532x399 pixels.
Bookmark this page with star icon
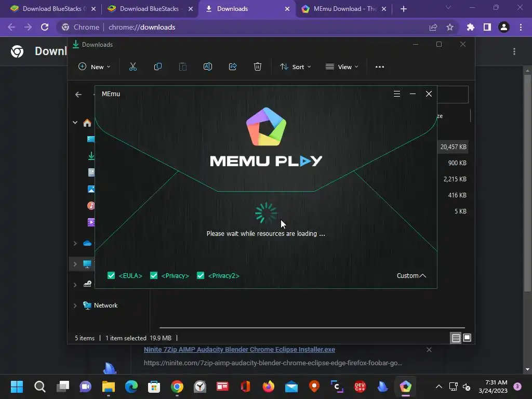tap(450, 27)
